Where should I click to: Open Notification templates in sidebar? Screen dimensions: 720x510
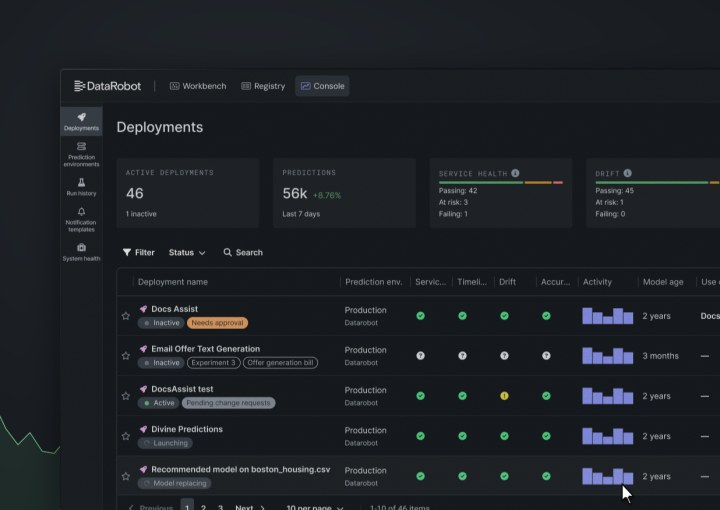[81, 219]
